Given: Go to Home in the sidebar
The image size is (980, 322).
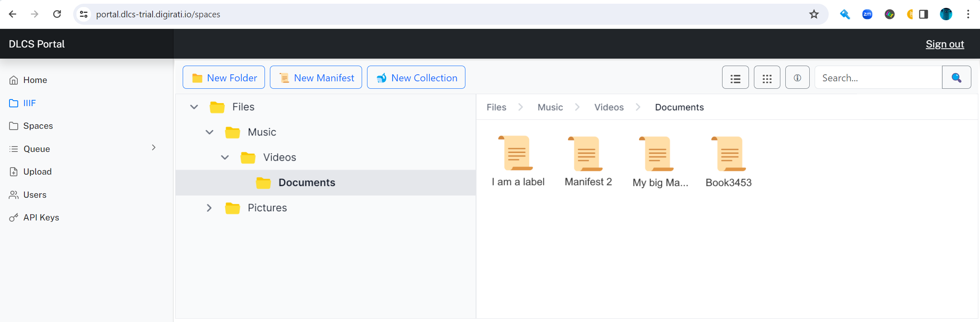Looking at the screenshot, I should coord(28,80).
